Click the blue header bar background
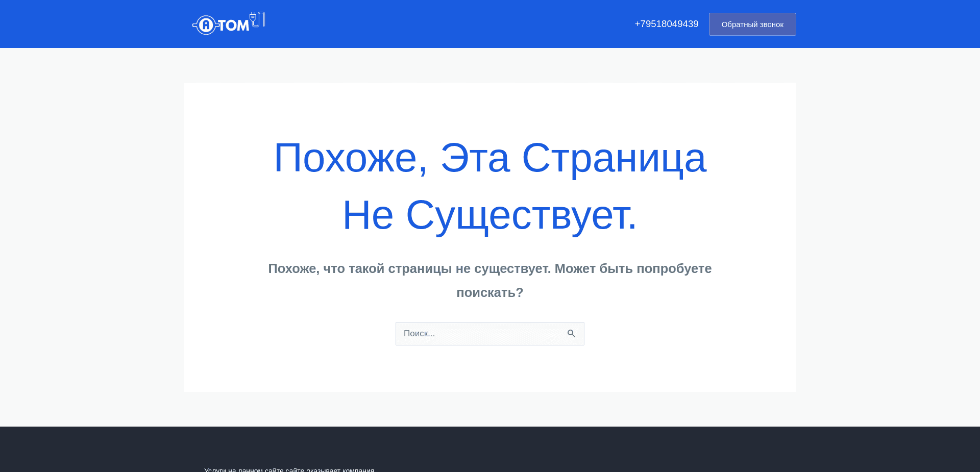Image resolution: width=980 pixels, height=472 pixels. [x=459, y=23]
